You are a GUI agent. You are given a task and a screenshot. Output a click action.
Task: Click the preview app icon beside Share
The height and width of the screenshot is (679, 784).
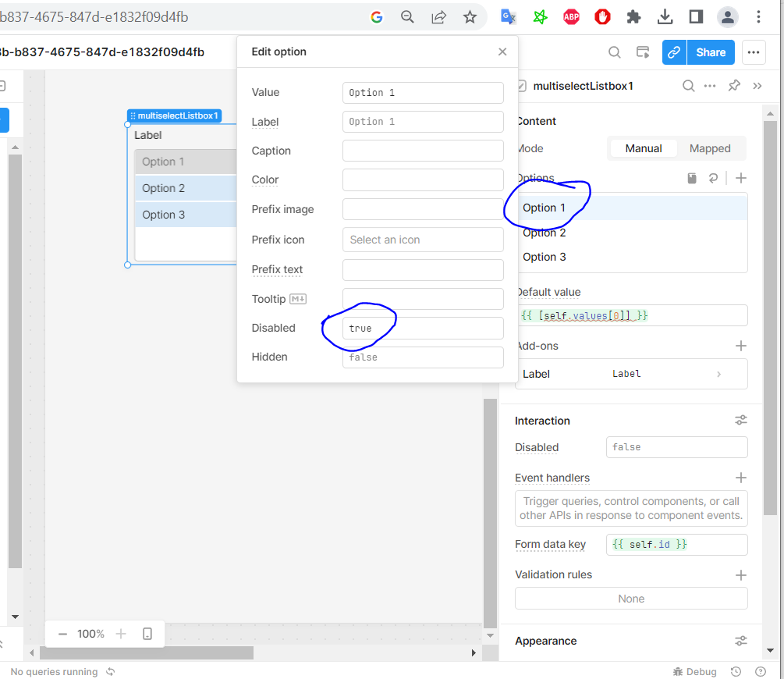click(643, 52)
